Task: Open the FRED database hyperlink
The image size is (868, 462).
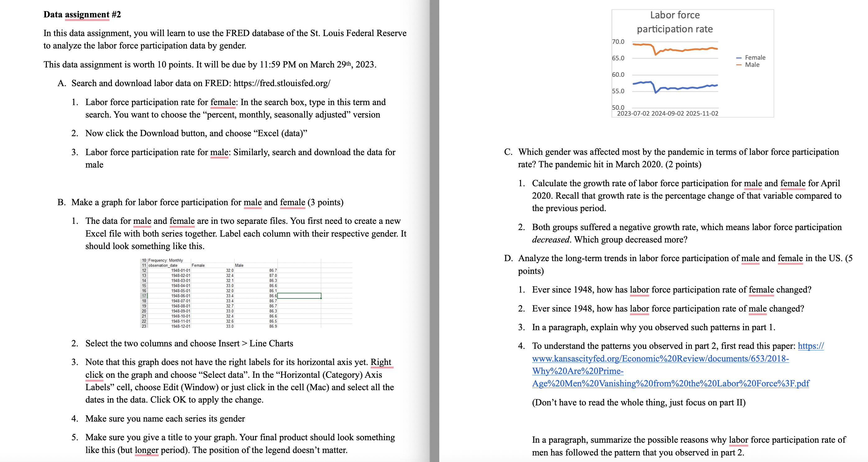Action: 282,83
